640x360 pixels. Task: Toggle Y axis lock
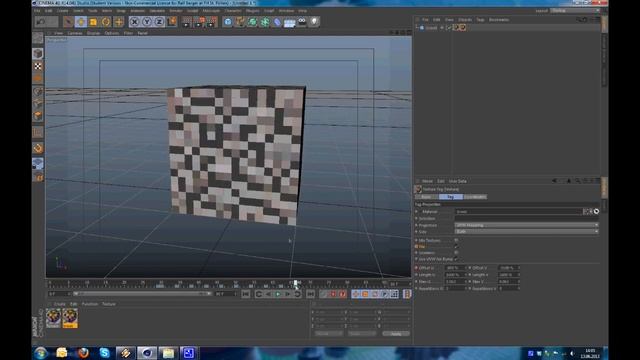(x=147, y=22)
